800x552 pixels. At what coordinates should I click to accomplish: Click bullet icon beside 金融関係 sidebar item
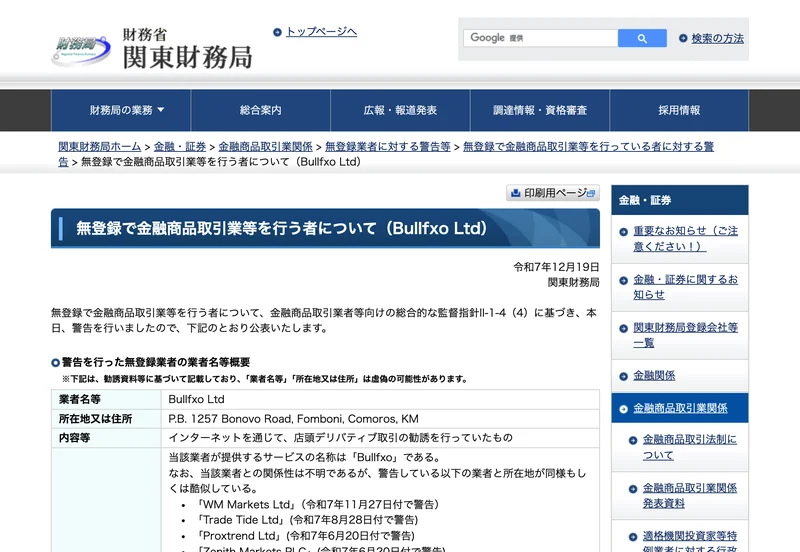click(623, 377)
